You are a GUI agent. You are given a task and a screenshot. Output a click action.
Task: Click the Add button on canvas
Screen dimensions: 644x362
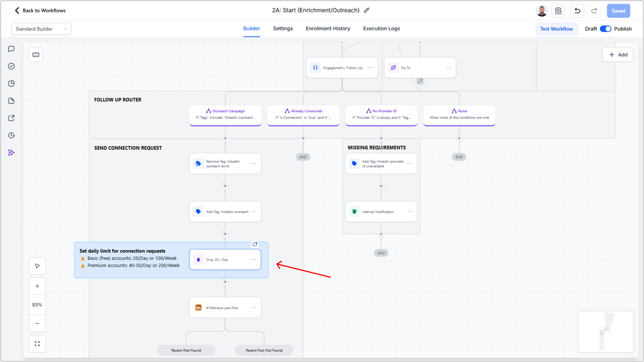618,54
